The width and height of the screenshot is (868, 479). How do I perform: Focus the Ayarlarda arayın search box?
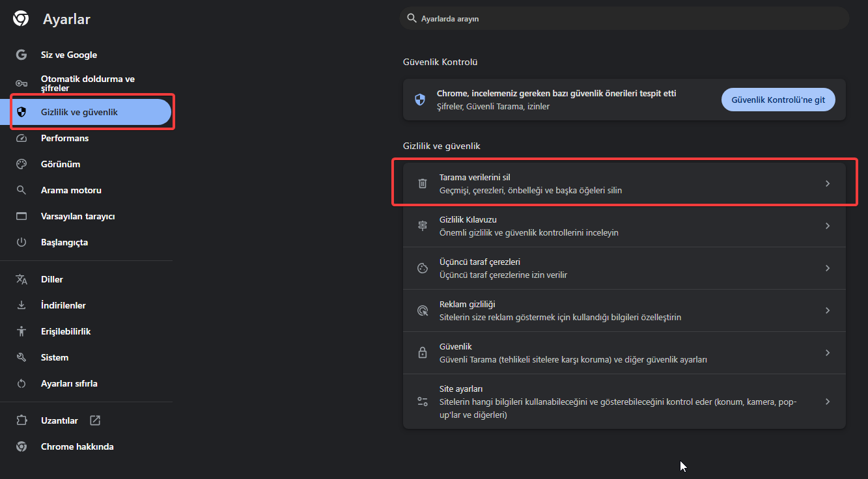click(x=624, y=19)
